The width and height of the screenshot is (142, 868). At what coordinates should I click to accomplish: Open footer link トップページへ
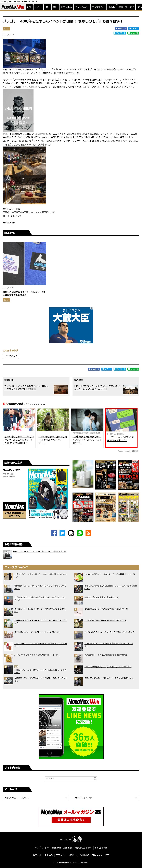click(x=41, y=848)
